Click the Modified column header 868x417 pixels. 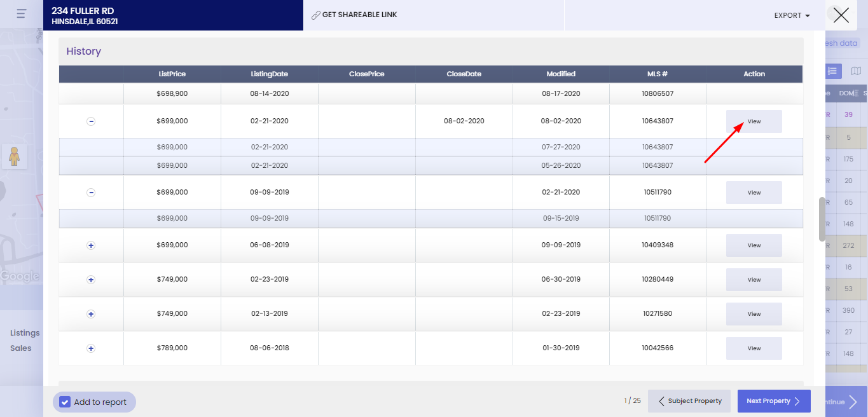(x=561, y=74)
